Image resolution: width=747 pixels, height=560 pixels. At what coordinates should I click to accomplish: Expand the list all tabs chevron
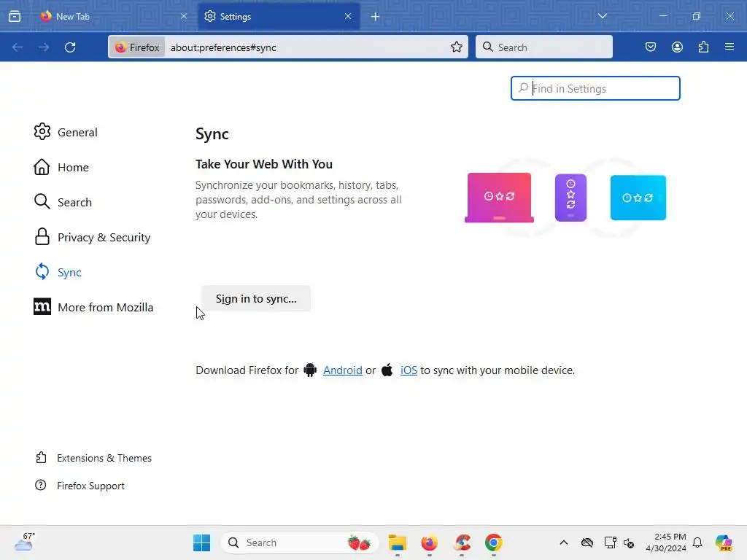click(x=603, y=16)
